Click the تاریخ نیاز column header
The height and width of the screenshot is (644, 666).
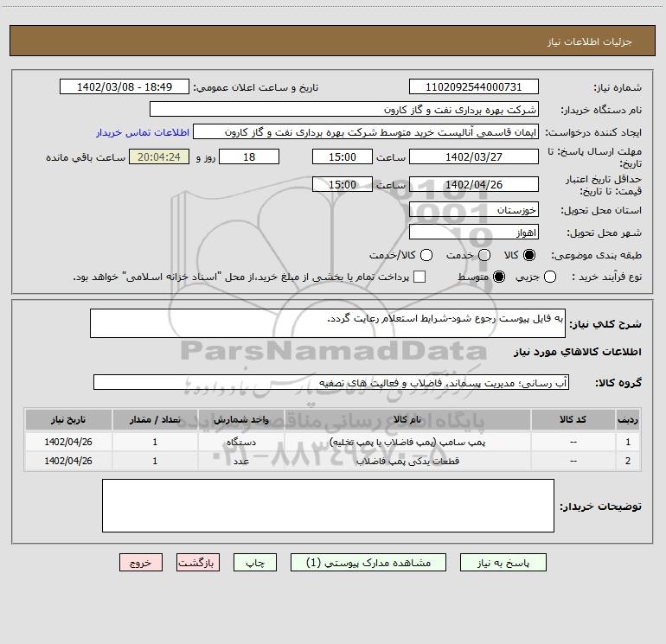pyautogui.click(x=68, y=419)
